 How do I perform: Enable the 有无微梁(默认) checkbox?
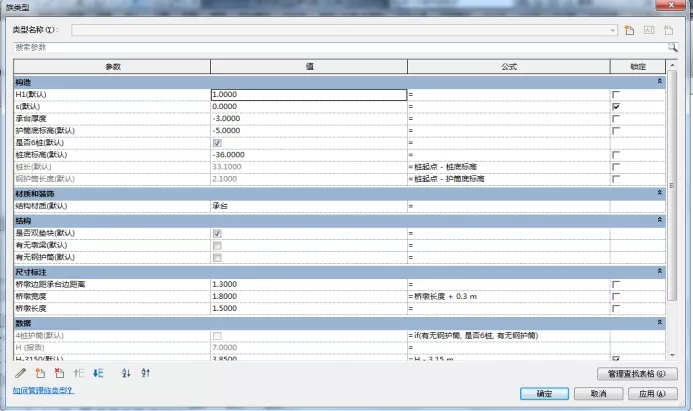217,245
